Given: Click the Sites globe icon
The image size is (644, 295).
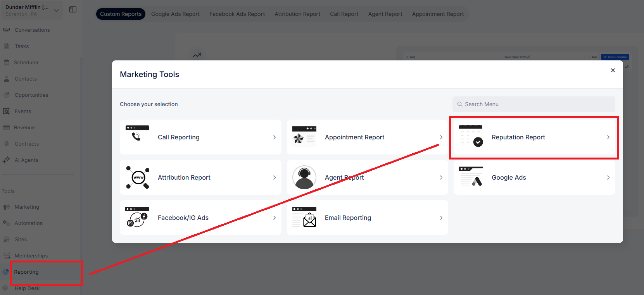Looking at the screenshot, I should [x=7, y=240].
